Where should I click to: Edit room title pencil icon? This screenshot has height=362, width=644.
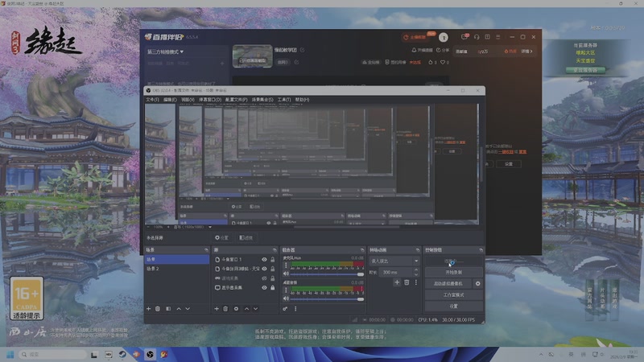click(x=303, y=50)
